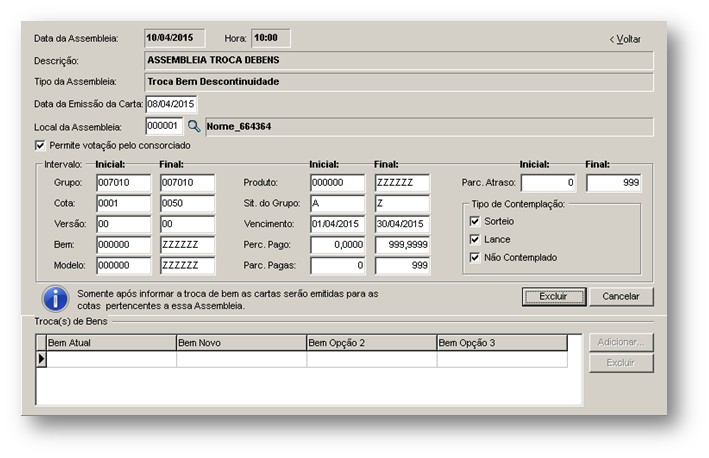709x458 pixels.
Task: Select the row pointer arrow in Troca(s) de Bens grid
Action: (x=41, y=359)
